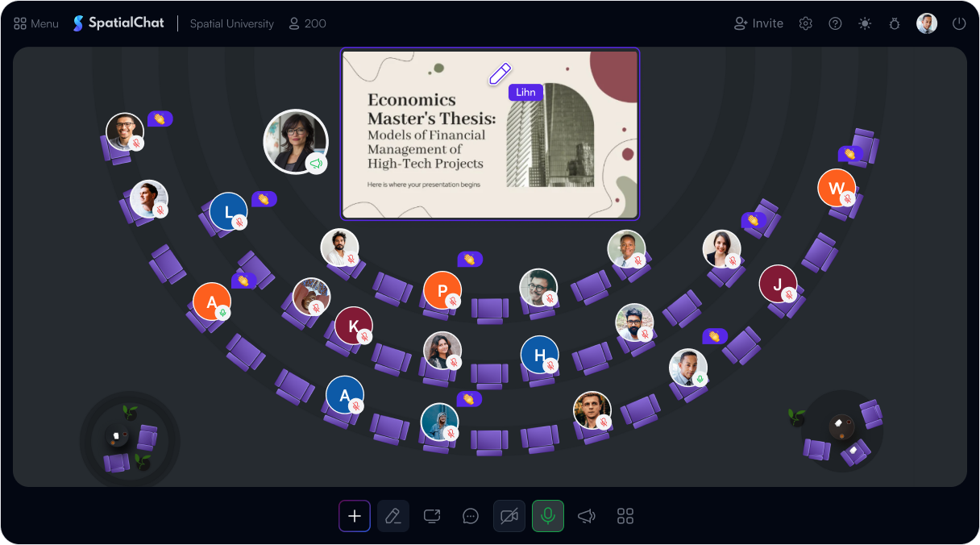Select the pencil draw tool in bottom toolbar
980x545 pixels.
click(x=393, y=516)
